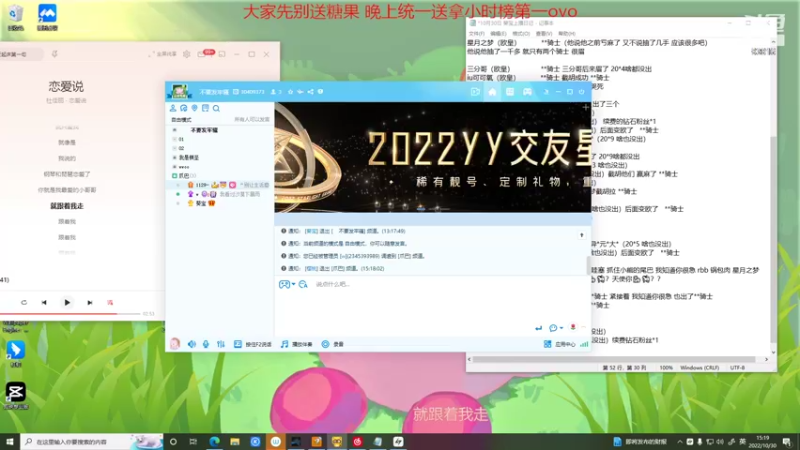
Task: Open the dropdown arrow beside the purple user
Action: pyautogui.click(x=197, y=194)
